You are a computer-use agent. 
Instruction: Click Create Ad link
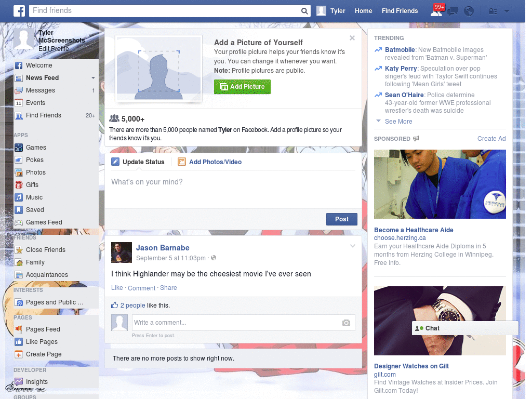click(x=491, y=138)
